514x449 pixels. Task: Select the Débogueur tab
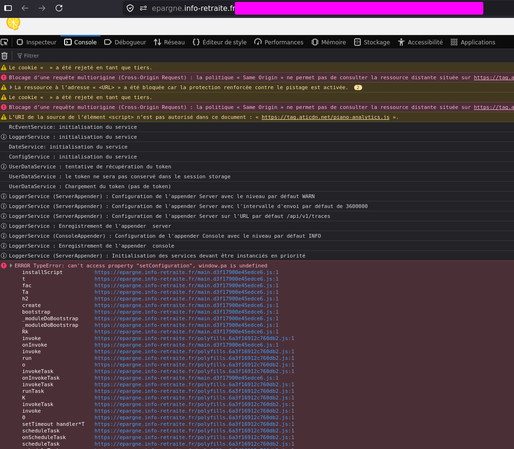tap(125, 42)
